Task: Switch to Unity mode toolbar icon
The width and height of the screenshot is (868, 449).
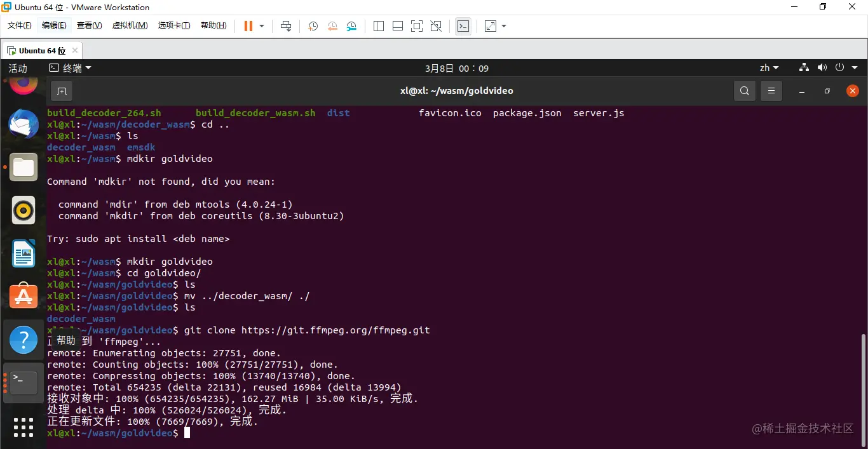Action: point(436,26)
